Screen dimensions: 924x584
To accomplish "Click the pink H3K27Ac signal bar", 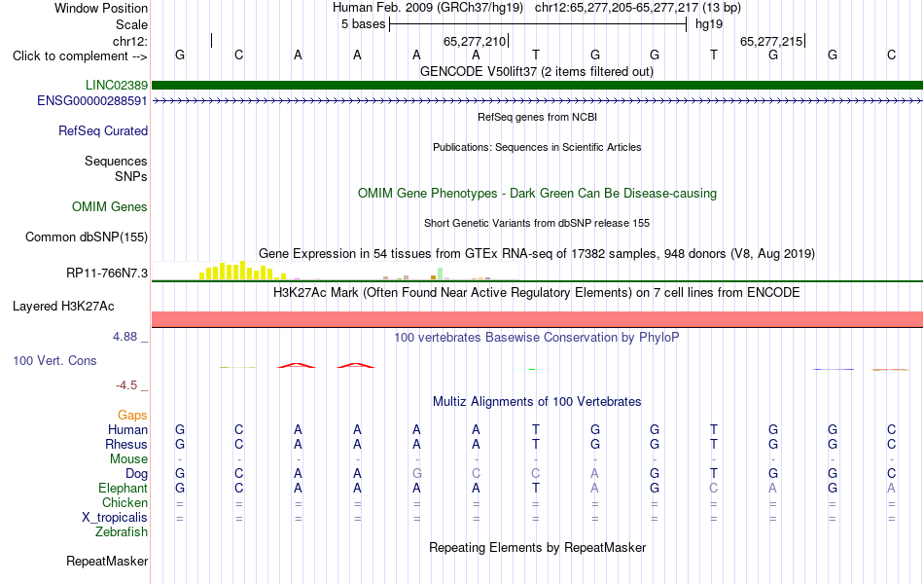I will pos(537,319).
